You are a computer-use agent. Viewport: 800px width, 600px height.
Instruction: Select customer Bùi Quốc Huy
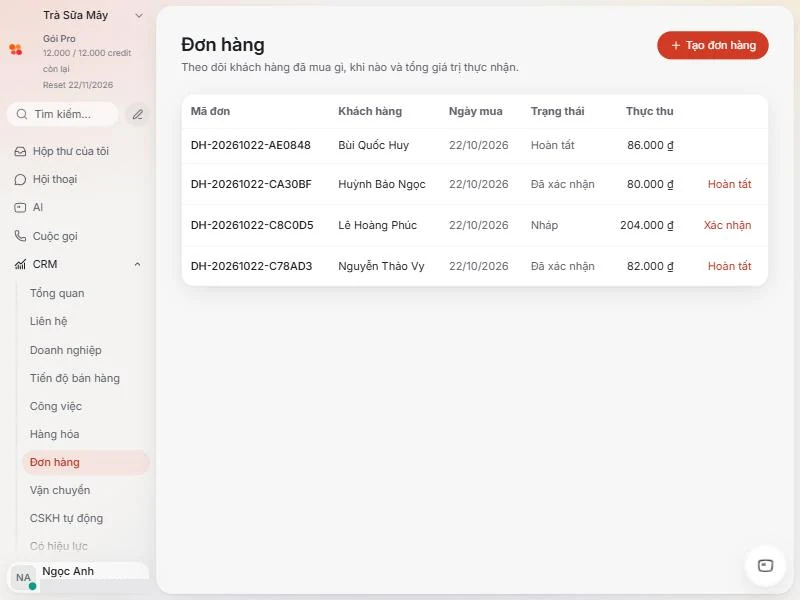[x=373, y=145]
